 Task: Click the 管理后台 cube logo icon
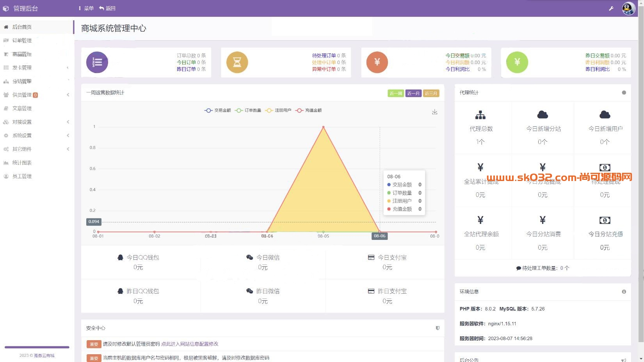[x=5, y=8]
